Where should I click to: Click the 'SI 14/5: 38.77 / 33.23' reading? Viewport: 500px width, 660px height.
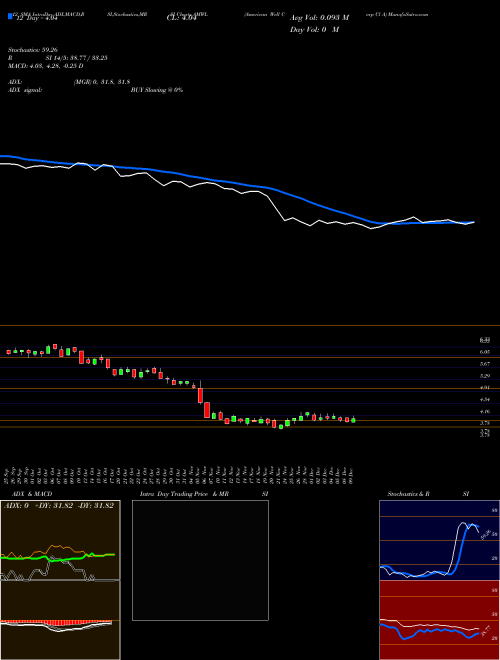coord(77,58)
